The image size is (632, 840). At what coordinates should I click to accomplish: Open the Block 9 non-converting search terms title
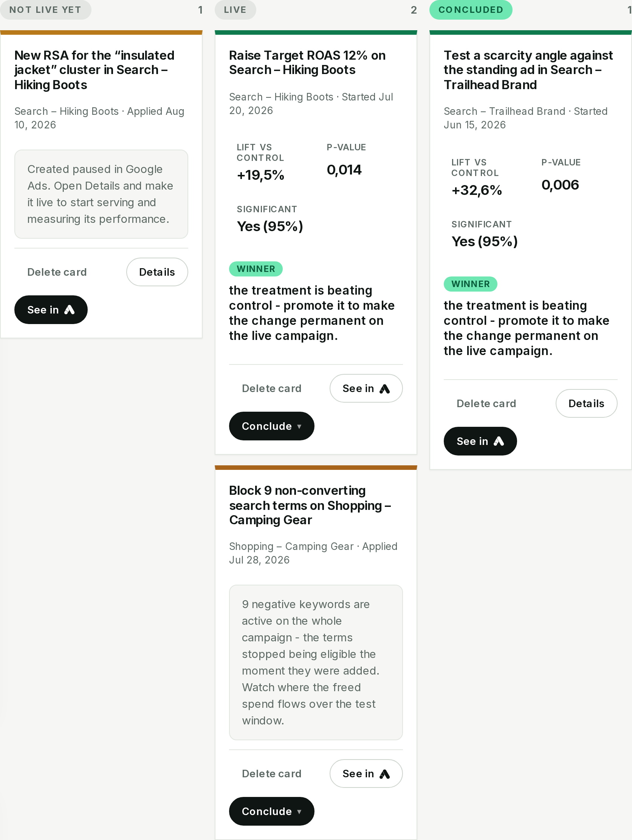[x=310, y=505]
